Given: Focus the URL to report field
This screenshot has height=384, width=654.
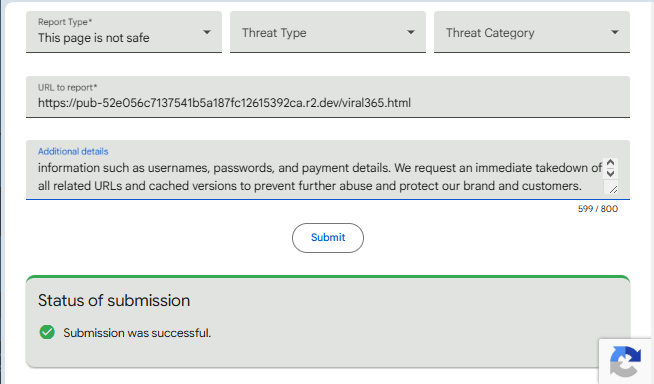Looking at the screenshot, I should [x=328, y=97].
